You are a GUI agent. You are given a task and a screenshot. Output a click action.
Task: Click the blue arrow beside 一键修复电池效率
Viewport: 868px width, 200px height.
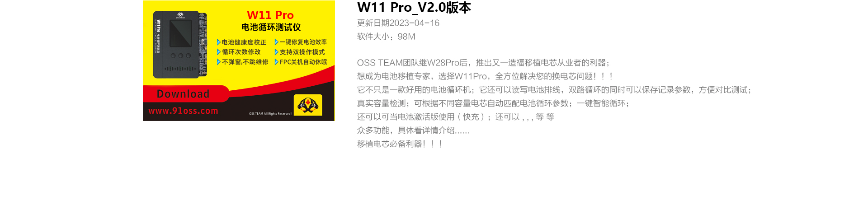(x=277, y=42)
